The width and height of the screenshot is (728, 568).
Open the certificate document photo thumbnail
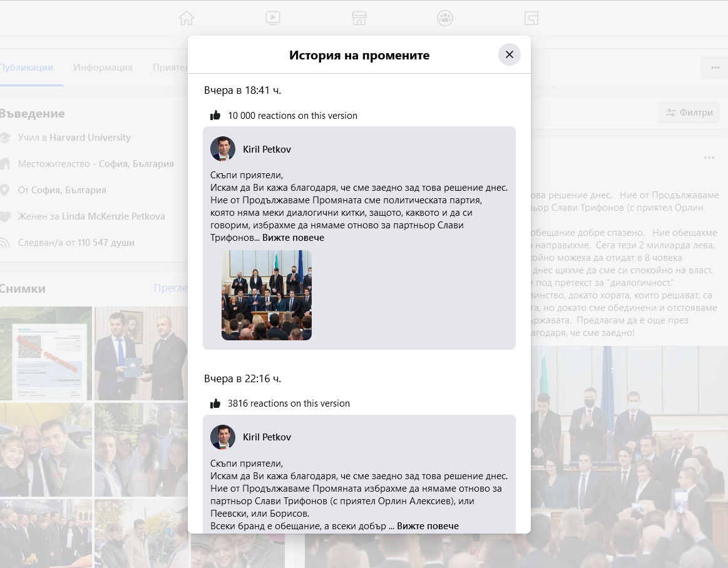pos(46,353)
